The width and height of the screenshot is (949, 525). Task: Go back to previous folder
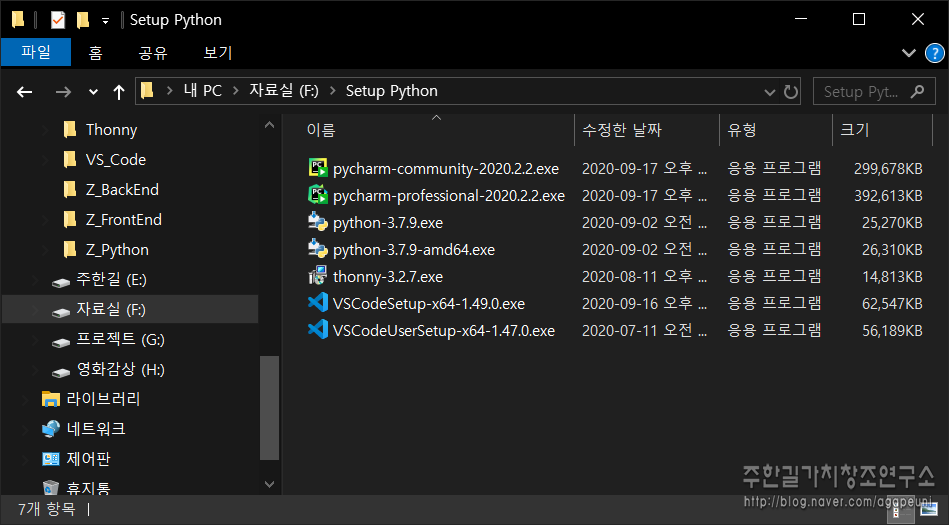tap(25, 91)
